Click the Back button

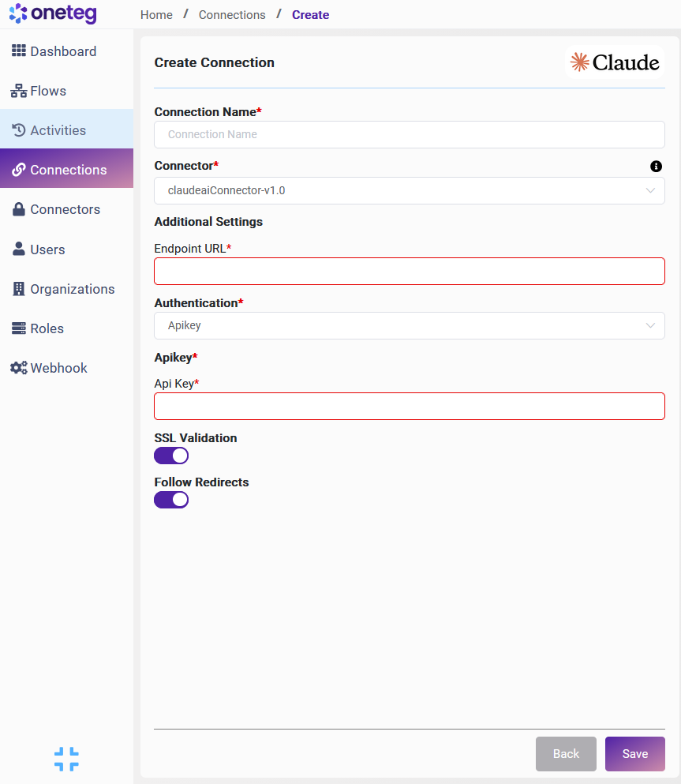[566, 754]
